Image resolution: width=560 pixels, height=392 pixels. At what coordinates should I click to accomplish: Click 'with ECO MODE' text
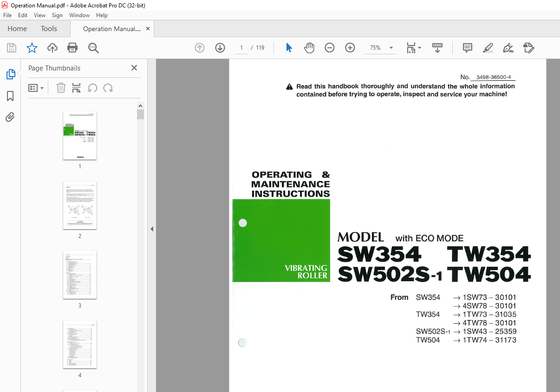(430, 238)
